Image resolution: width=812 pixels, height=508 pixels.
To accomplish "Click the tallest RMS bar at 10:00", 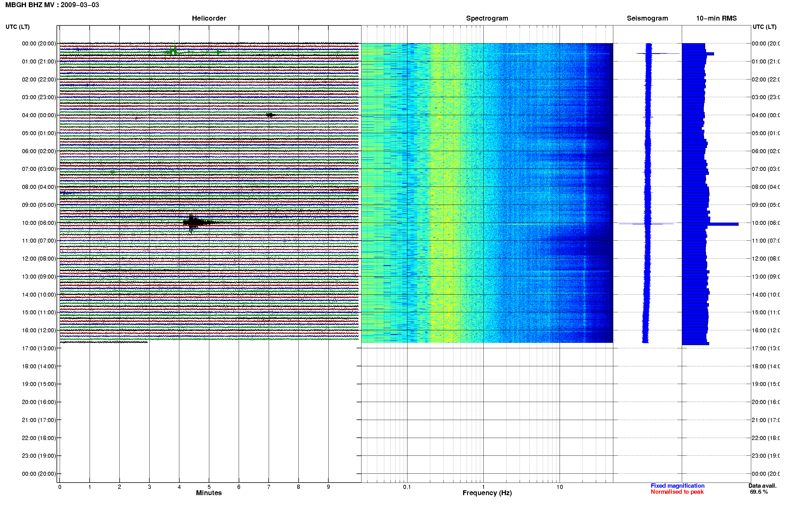I will (710, 224).
